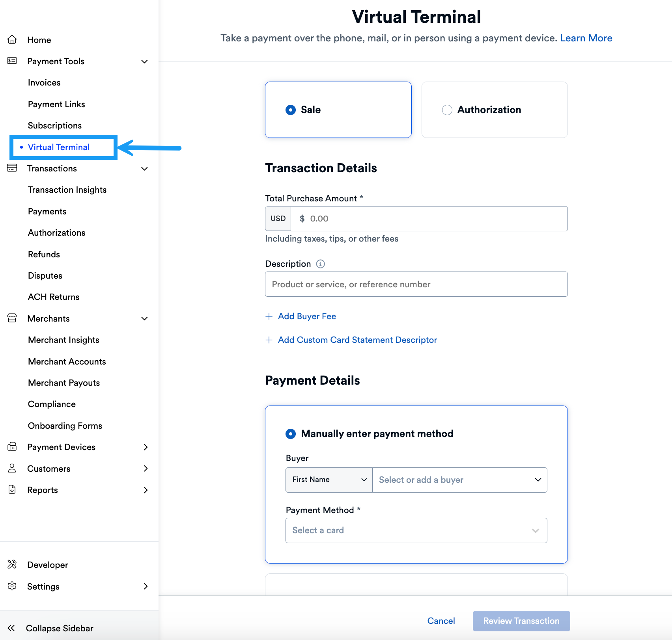Select Manually enter payment method
The height and width of the screenshot is (640, 672).
290,433
